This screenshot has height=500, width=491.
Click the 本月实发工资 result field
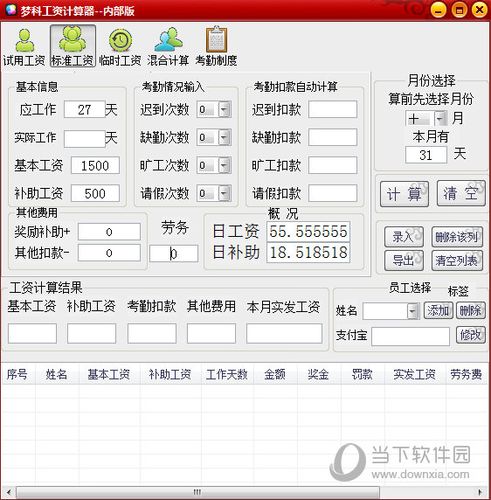(284, 333)
